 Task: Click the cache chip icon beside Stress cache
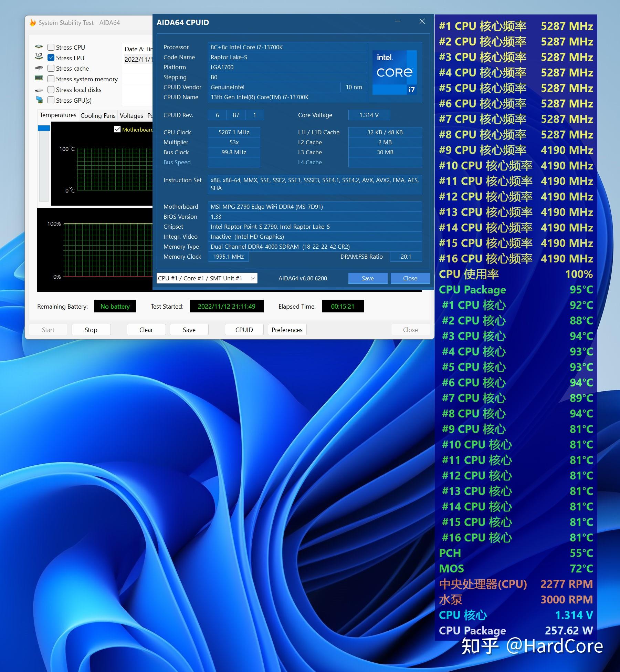[39, 68]
